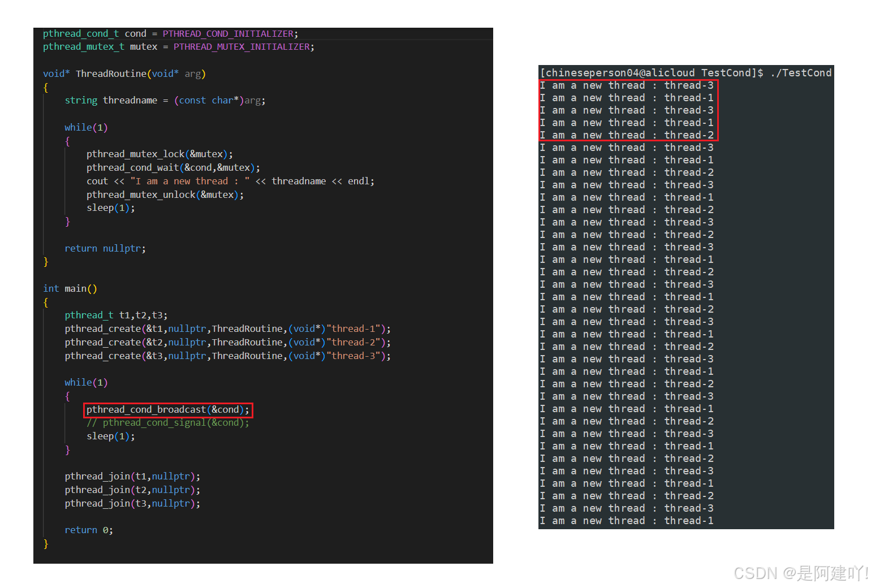Viewport: 871px width, 588px height.
Task: Click the first terminal output line thread-3
Action: point(627,85)
